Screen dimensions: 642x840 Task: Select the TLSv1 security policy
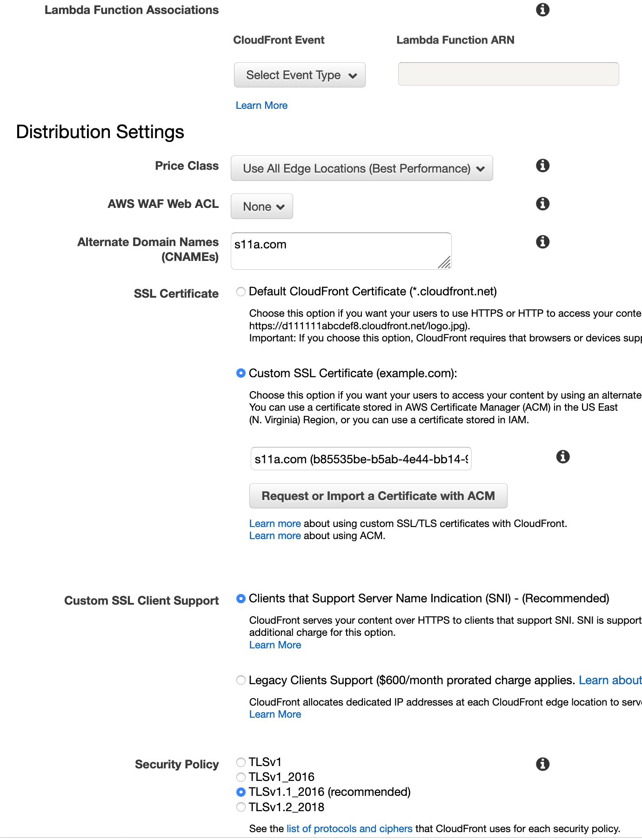tap(241, 762)
